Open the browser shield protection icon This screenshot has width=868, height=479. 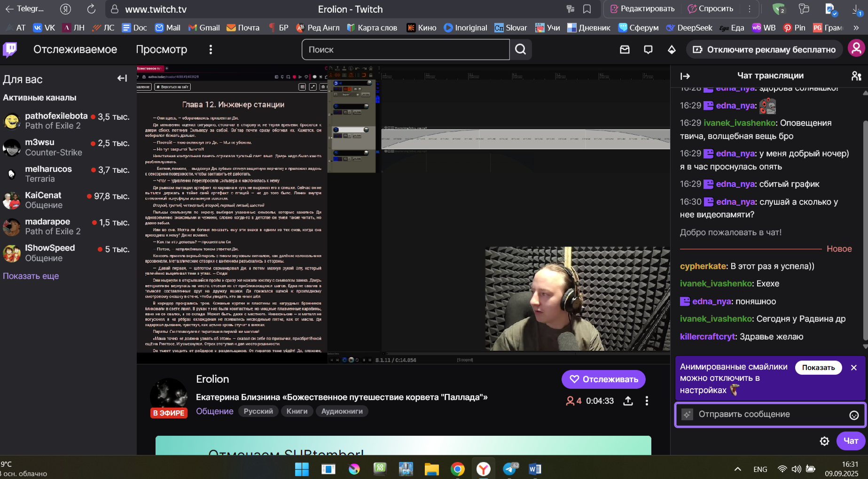tap(779, 9)
